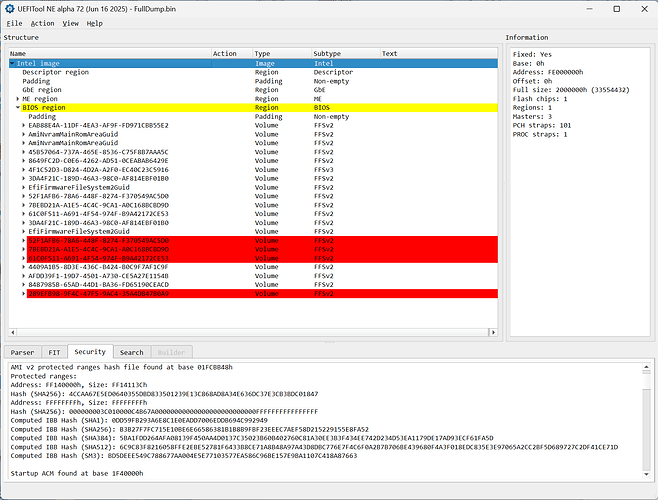Close the UEFITool window
Viewport: 658px width, 500px height.
point(644,9)
